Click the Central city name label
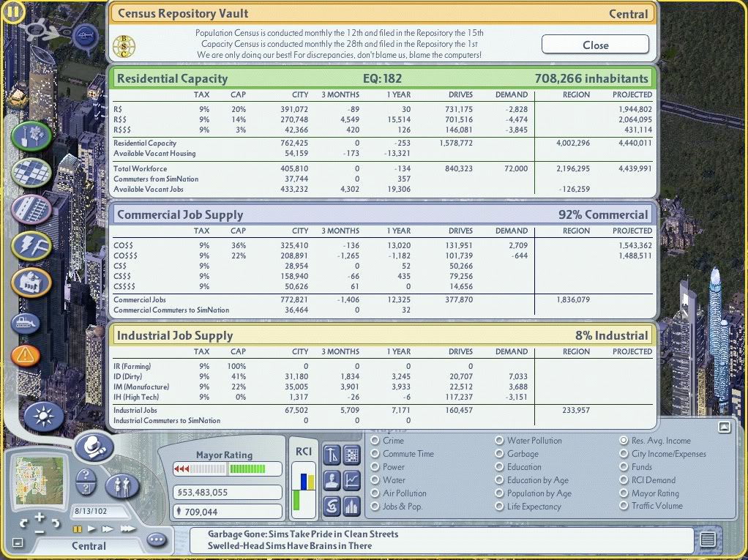 point(89,545)
